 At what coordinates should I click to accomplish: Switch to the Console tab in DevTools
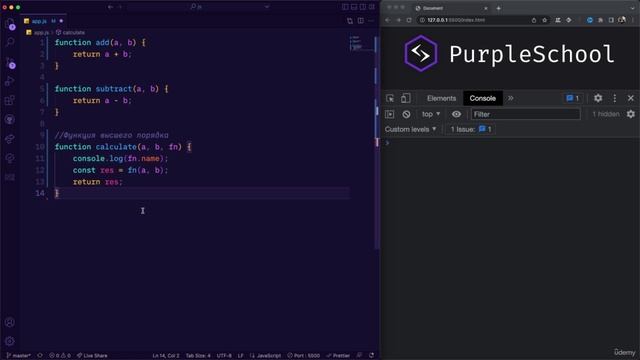(482, 98)
